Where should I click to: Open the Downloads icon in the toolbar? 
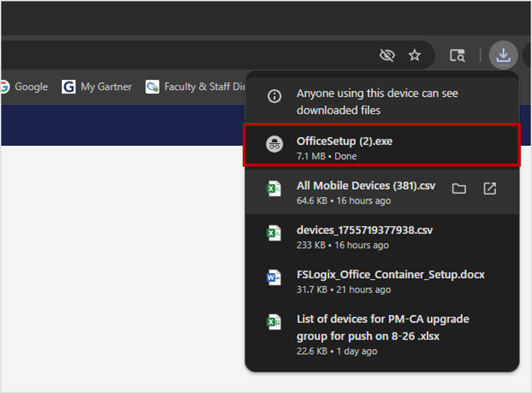click(x=503, y=55)
